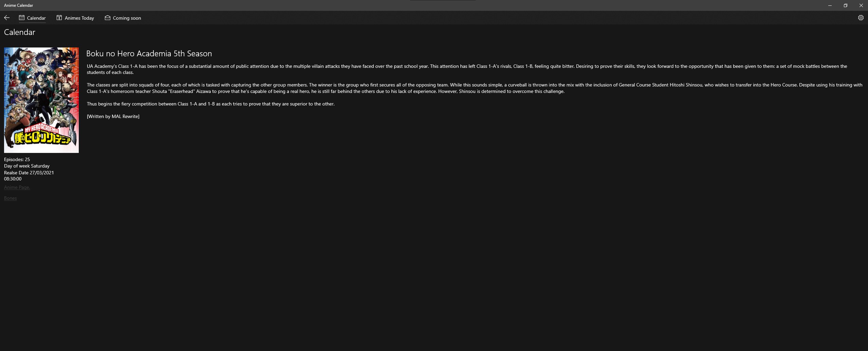Click the Written by MAL Rewrite line

pos(113,116)
